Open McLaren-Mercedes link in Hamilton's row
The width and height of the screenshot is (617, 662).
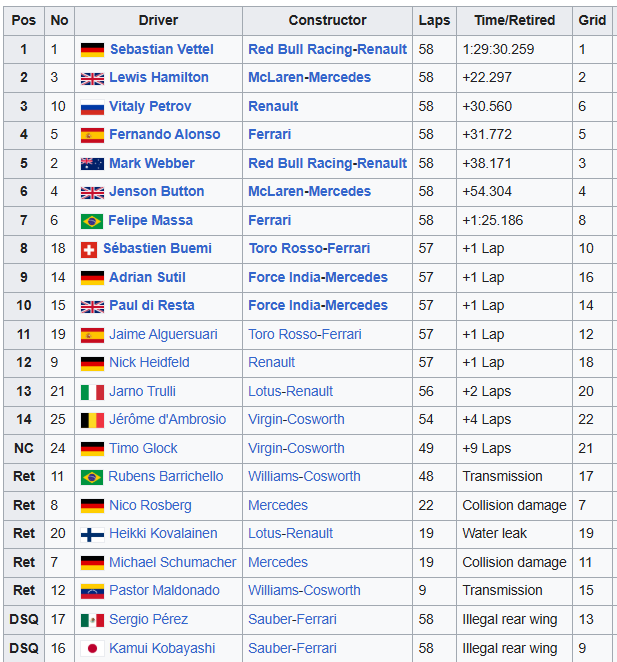click(309, 77)
